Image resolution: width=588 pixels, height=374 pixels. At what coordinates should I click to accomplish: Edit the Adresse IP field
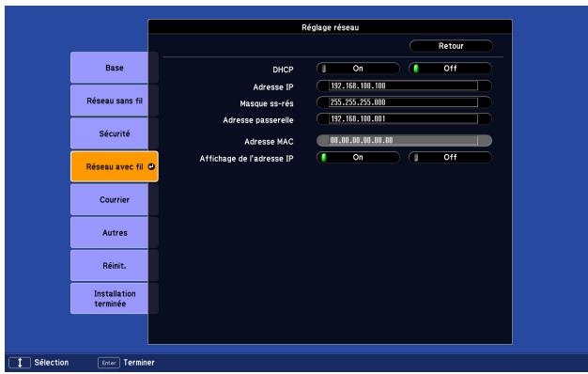click(404, 86)
